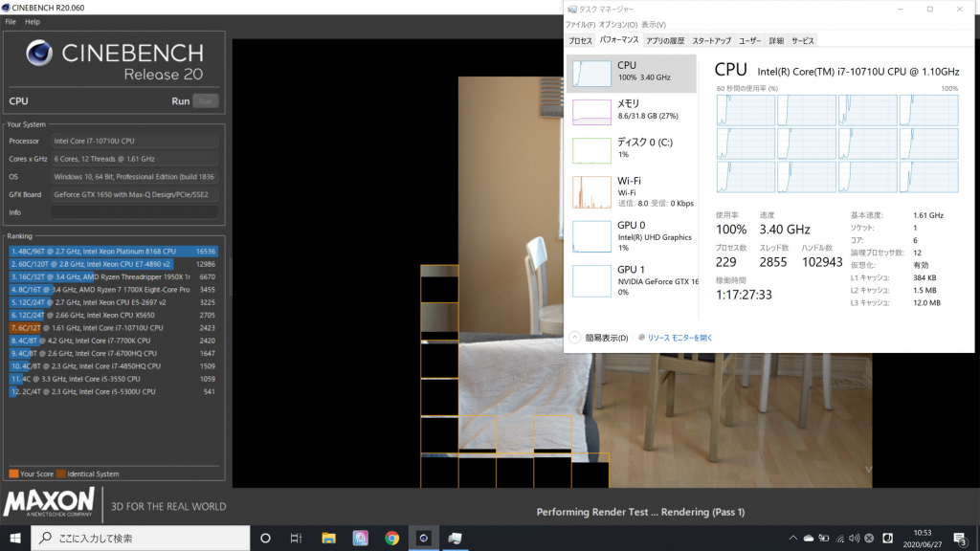Open Cortana circle icon on taskbar
This screenshot has height=551, width=980.
coord(265,538)
